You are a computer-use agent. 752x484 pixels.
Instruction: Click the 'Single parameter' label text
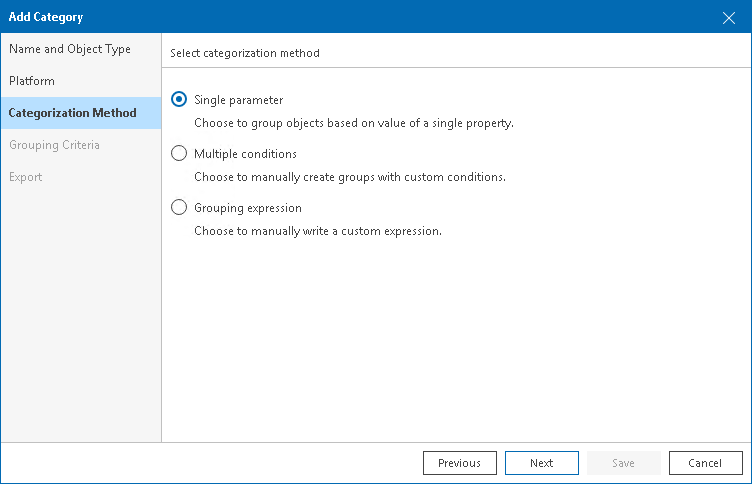click(238, 100)
